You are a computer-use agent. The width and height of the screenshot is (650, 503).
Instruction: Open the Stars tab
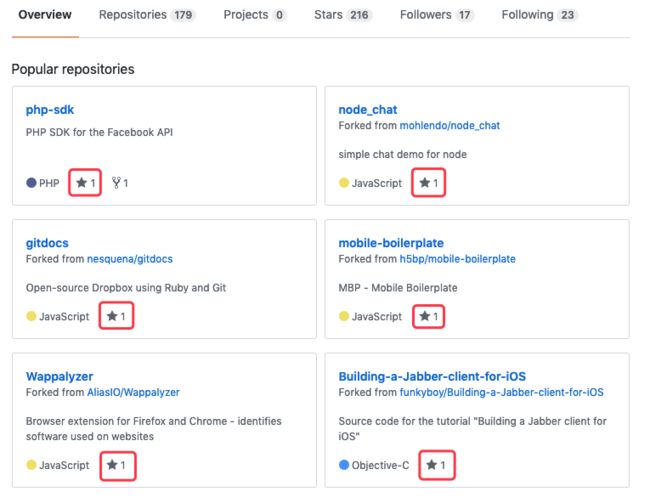tap(342, 15)
